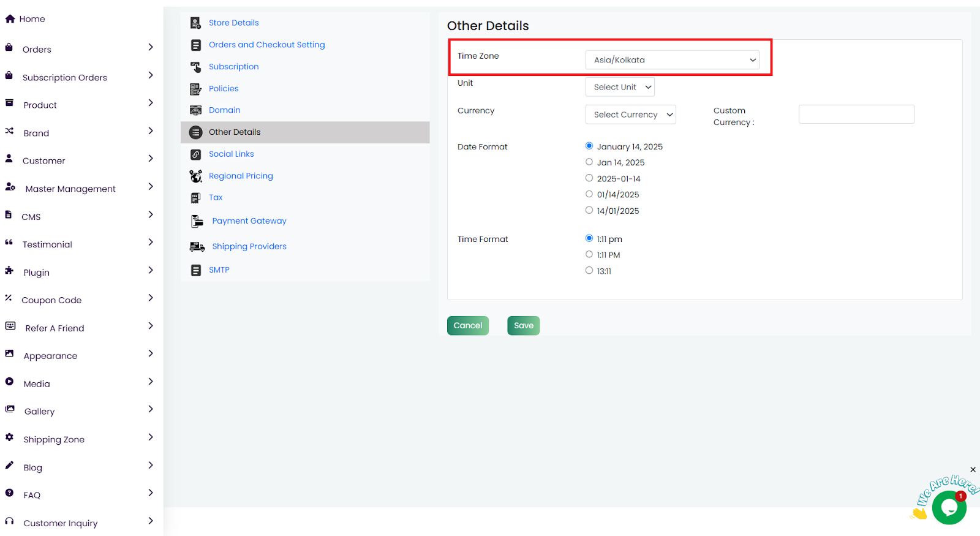Click the Home icon in sidebar
The width and height of the screenshot is (980, 536).
[x=10, y=19]
